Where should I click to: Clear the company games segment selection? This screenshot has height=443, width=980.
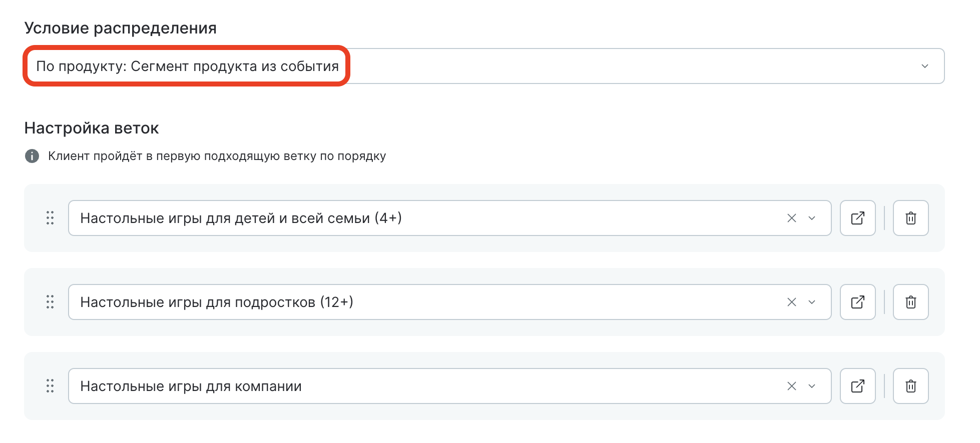click(x=791, y=386)
